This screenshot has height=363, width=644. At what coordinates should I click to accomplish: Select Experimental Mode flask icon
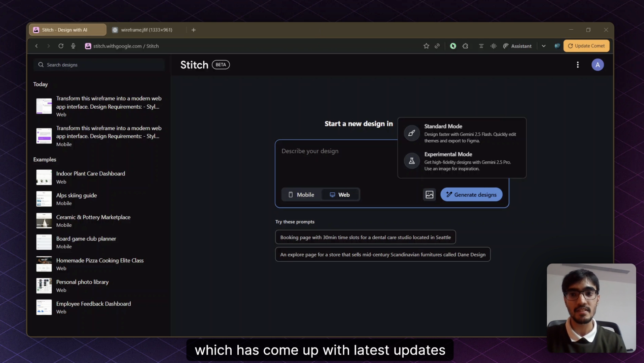tap(412, 161)
